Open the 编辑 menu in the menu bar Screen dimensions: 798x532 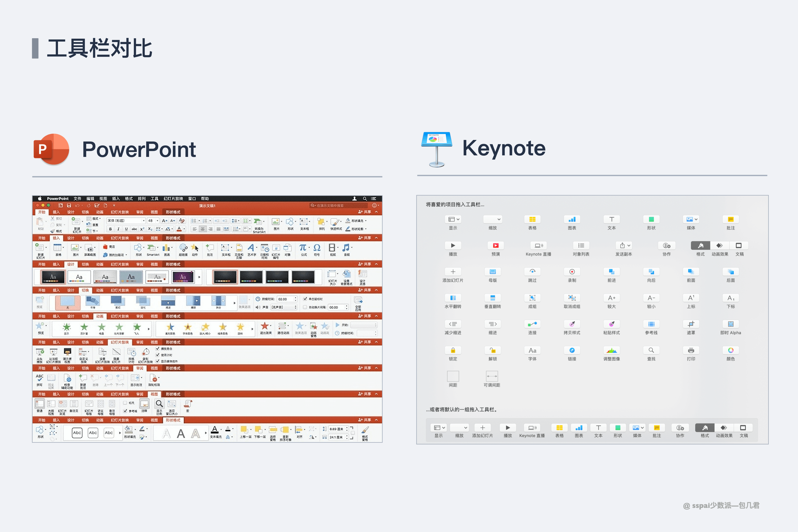[x=90, y=199]
